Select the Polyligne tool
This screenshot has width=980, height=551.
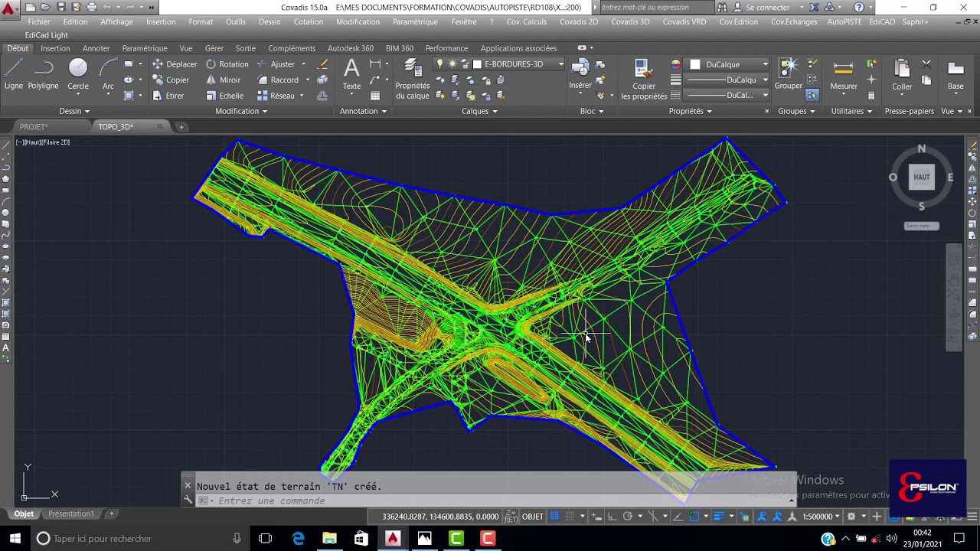pyautogui.click(x=43, y=75)
